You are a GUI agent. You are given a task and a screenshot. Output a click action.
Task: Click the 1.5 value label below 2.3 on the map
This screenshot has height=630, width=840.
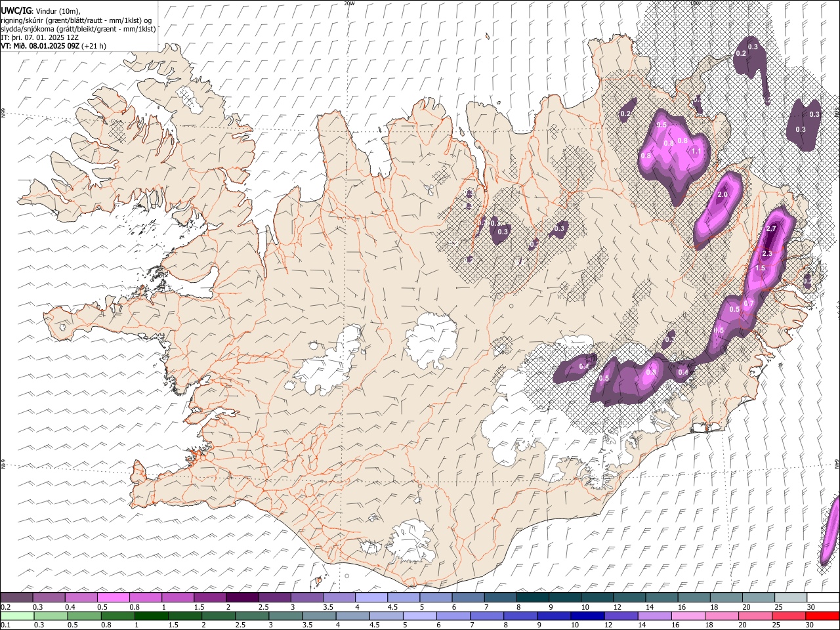click(760, 268)
